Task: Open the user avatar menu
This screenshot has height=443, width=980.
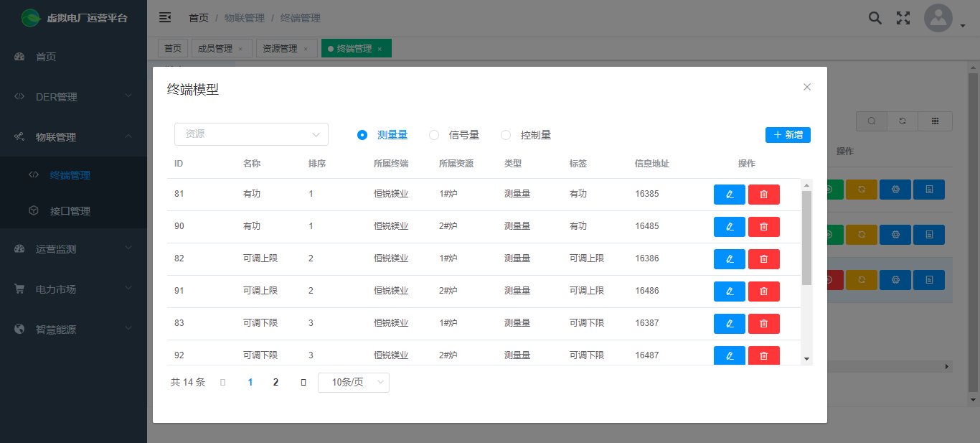Action: pyautogui.click(x=938, y=19)
